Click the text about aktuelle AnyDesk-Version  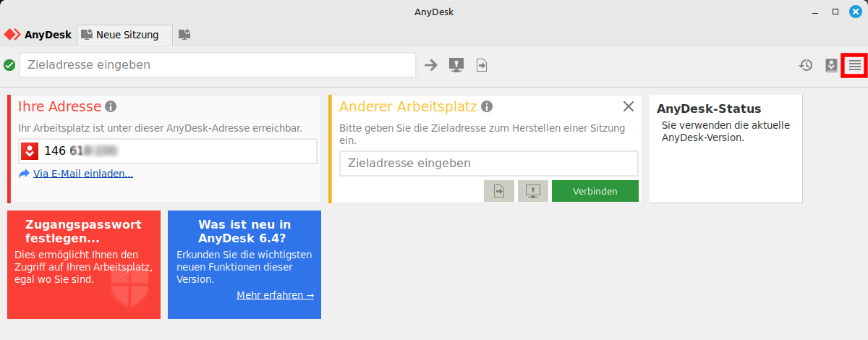(726, 131)
